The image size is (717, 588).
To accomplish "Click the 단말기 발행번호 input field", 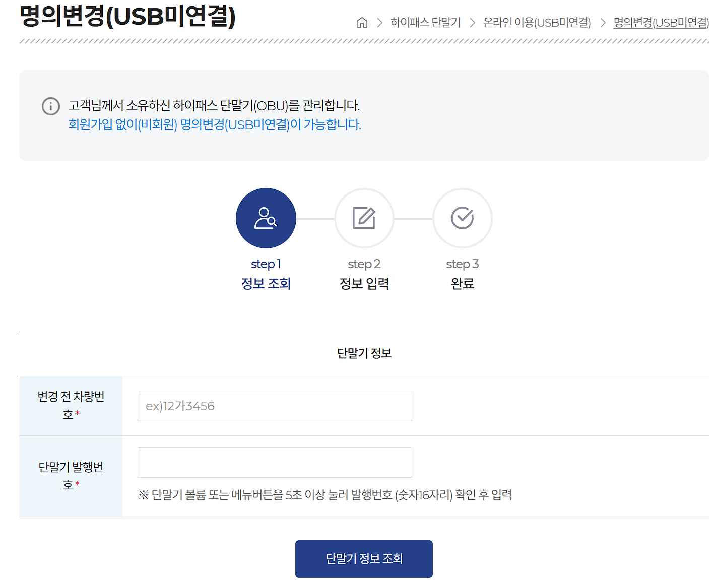I will click(x=275, y=462).
